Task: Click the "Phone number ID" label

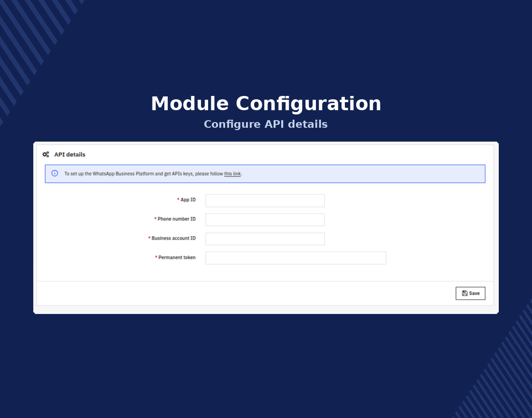Action: coord(176,219)
